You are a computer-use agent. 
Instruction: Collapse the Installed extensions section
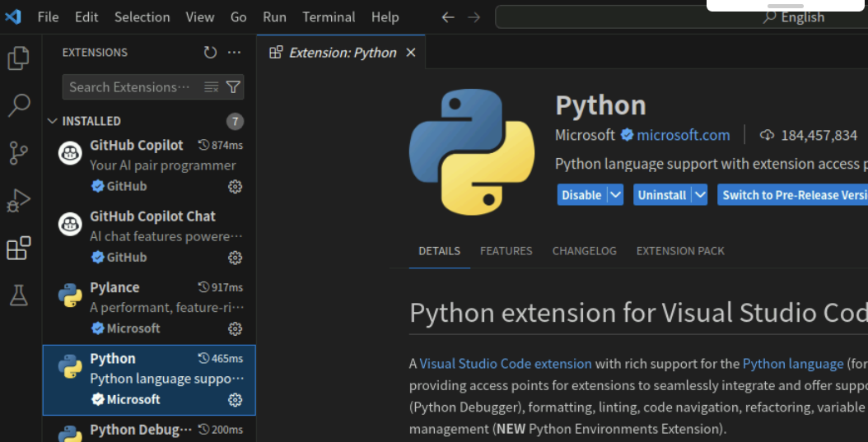(53, 121)
